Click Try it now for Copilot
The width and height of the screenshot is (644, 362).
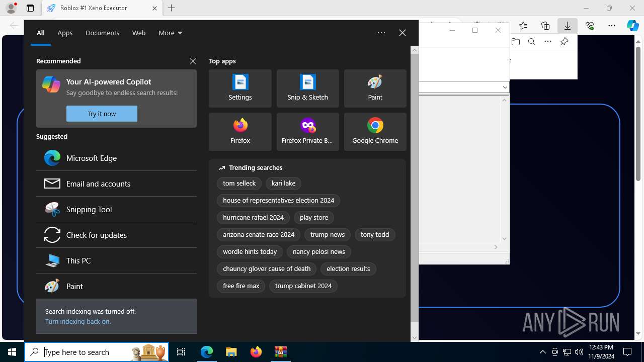102,114
